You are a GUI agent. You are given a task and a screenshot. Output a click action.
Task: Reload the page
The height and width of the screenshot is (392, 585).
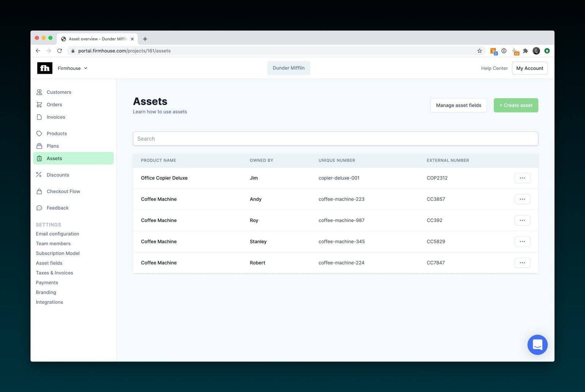click(60, 51)
